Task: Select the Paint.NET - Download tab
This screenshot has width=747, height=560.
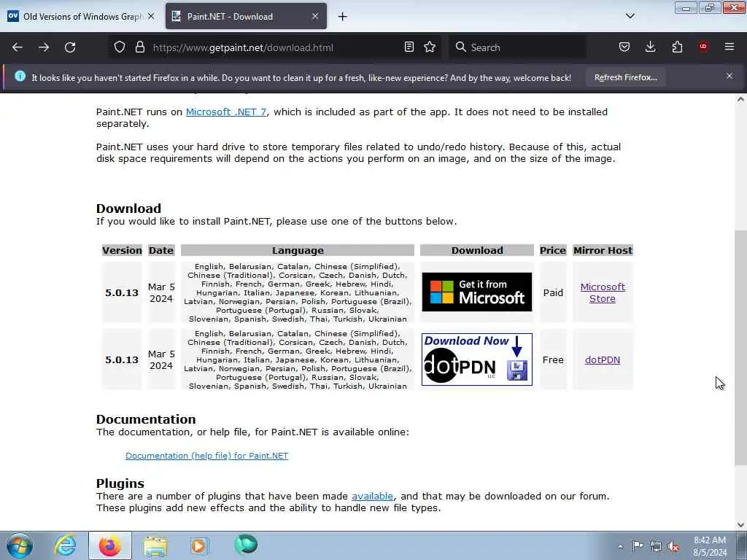Action: click(x=246, y=16)
